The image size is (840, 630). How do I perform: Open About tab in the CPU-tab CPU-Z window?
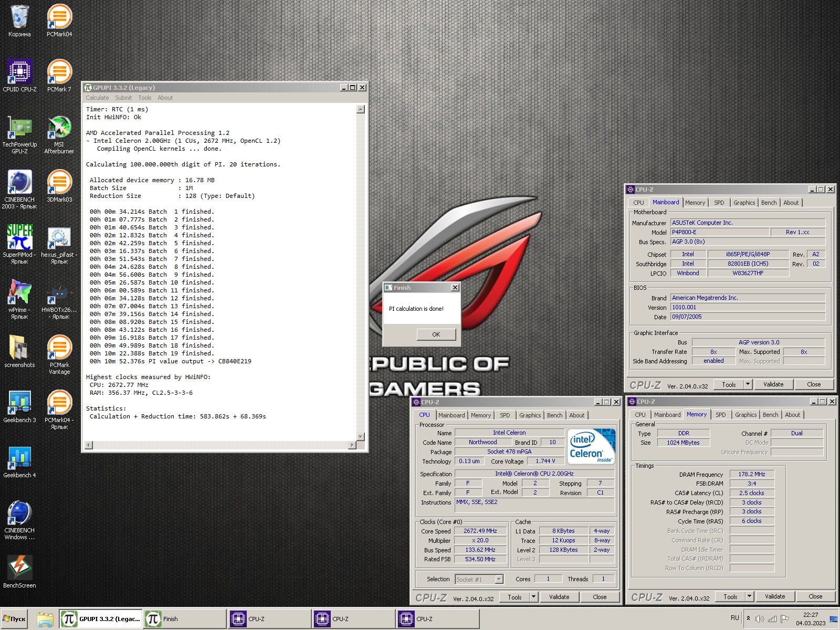point(577,415)
